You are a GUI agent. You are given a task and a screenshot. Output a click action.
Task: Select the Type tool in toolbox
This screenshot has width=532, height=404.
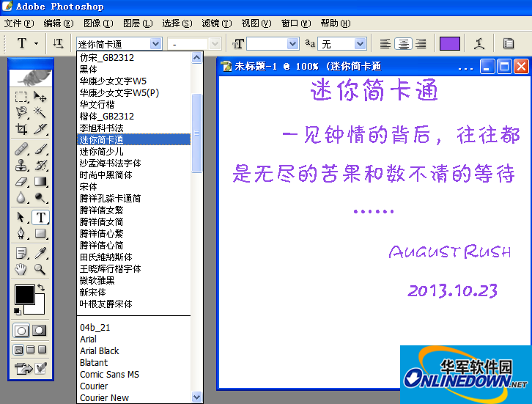point(41,217)
